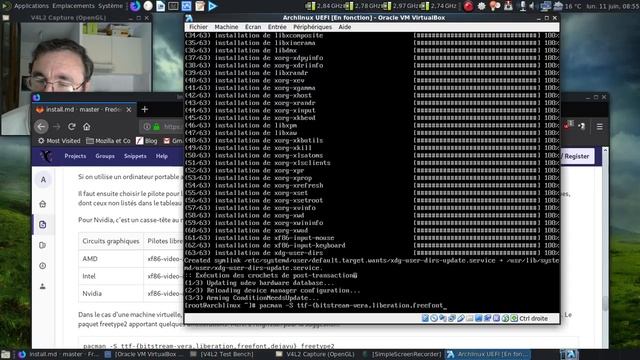Open Mozilla et Co bookmark folder
640x360 pixels.
[108, 141]
